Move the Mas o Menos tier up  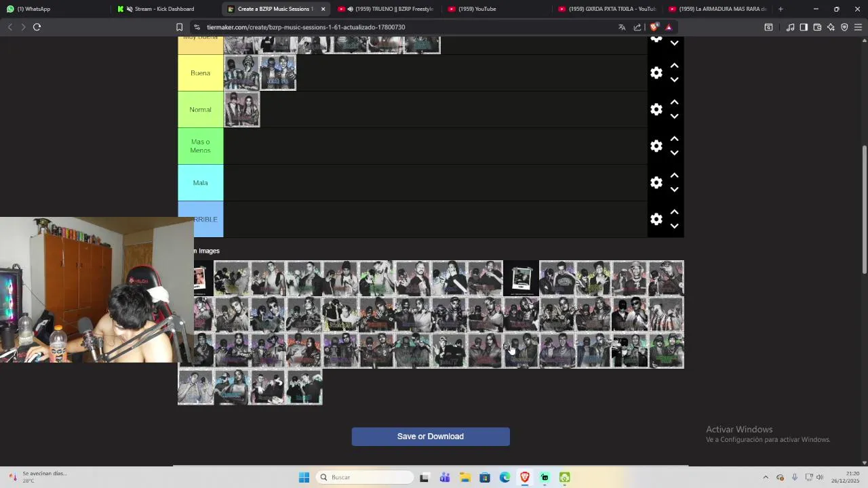[x=674, y=139]
